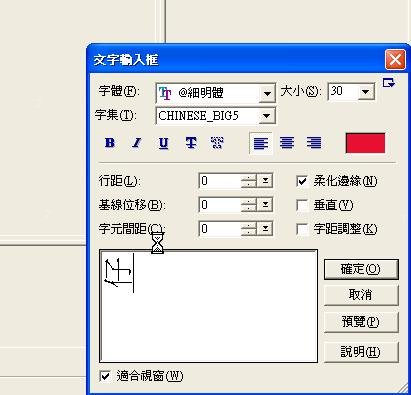Click the dotted strikethrough style icon
Screen dimensions: 411x395
click(x=217, y=143)
